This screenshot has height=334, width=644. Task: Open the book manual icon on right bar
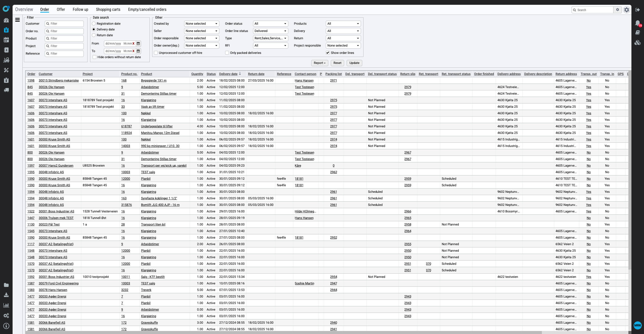pos(637,32)
